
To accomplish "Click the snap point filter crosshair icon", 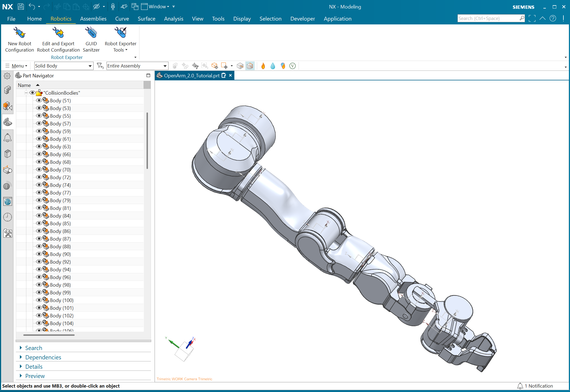I will pyautogui.click(x=195, y=66).
